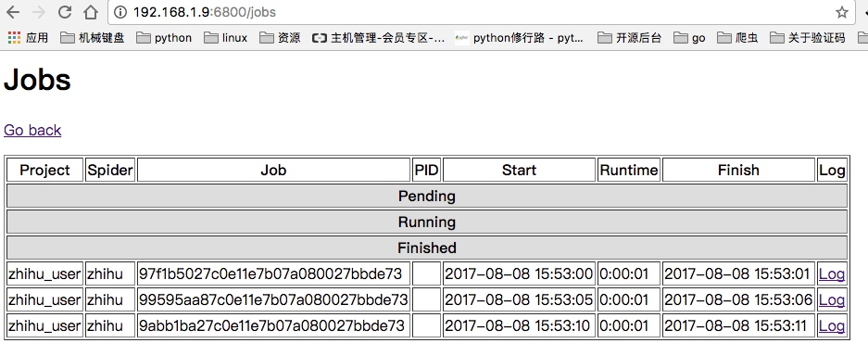Open the Log for job 97f1b5027c0e

pos(832,274)
